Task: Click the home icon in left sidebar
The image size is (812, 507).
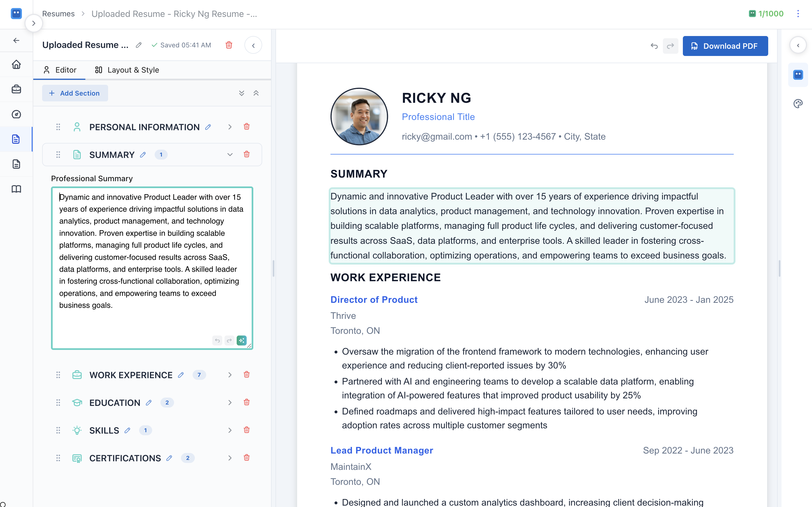Action: point(16,64)
